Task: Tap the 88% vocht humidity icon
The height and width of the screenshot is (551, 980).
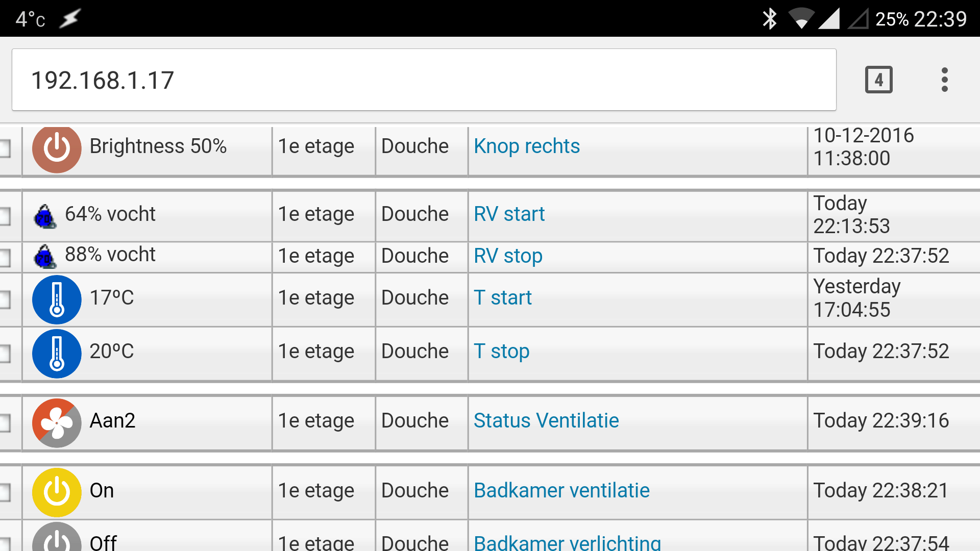Action: pos(45,256)
